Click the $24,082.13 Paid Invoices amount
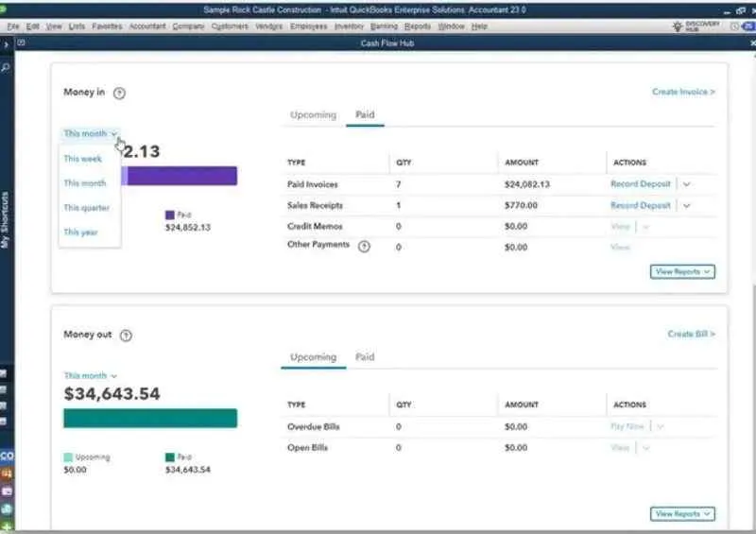This screenshot has height=534, width=756. (x=527, y=184)
